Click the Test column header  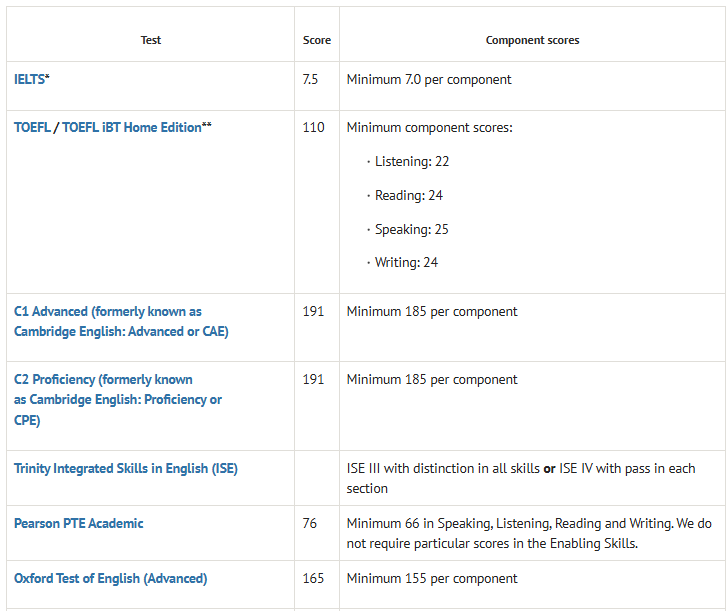click(151, 41)
